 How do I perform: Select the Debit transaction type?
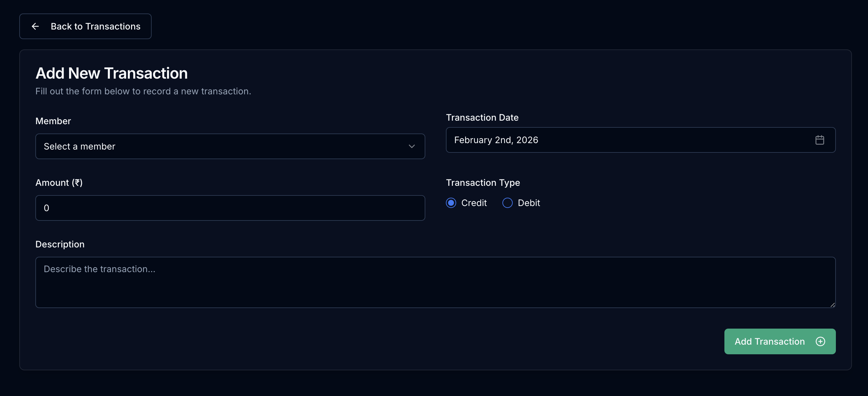507,203
